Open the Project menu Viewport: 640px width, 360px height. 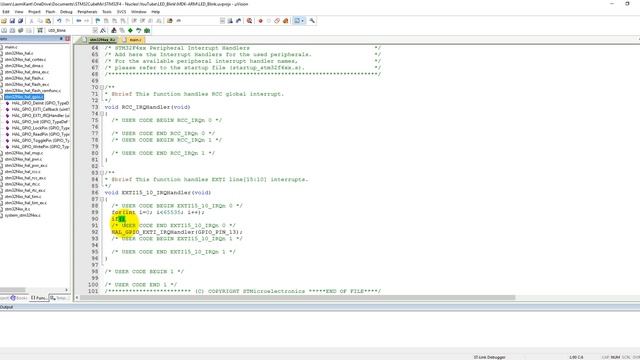[34, 12]
